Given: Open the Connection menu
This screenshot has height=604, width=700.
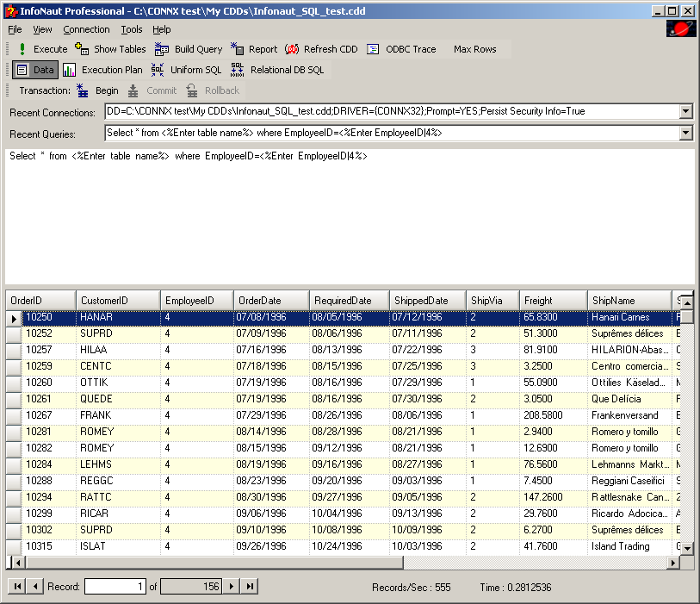Looking at the screenshot, I should click(x=86, y=29).
